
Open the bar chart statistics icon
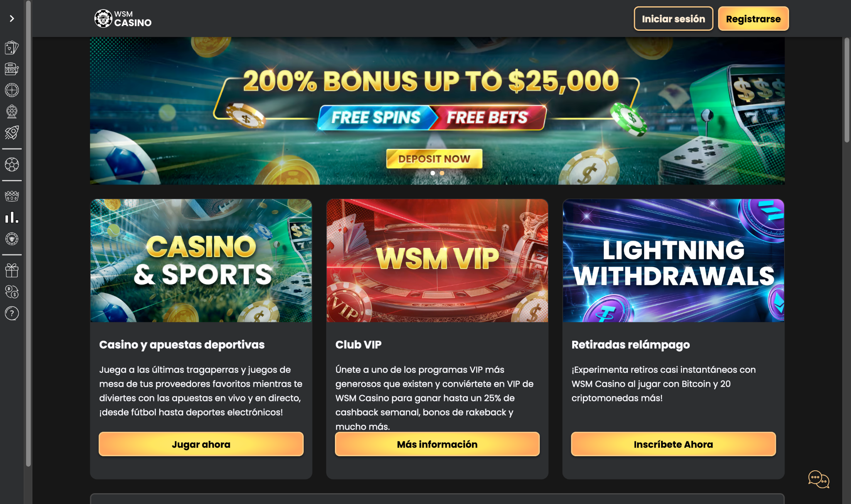[12, 217]
